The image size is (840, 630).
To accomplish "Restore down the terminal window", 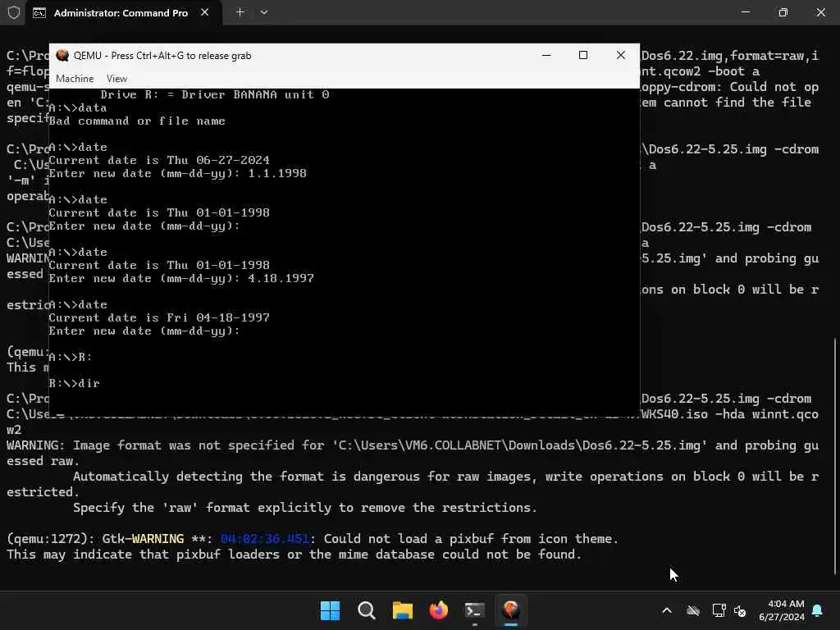I will pos(783,11).
